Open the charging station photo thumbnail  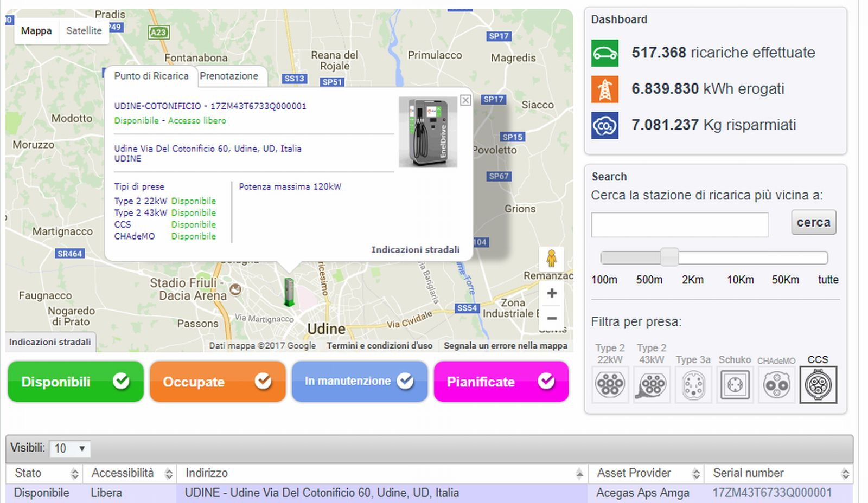428,132
